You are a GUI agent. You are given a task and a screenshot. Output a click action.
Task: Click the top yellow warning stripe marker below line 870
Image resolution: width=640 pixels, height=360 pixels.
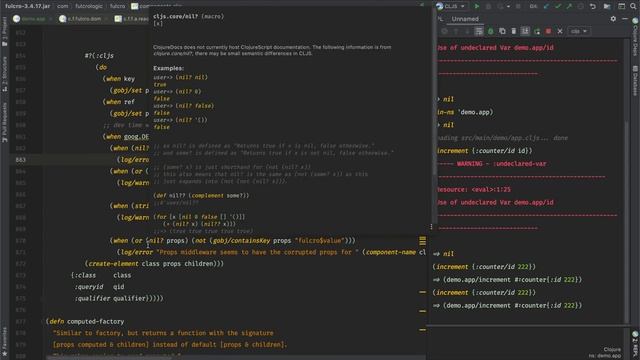click(x=422, y=292)
